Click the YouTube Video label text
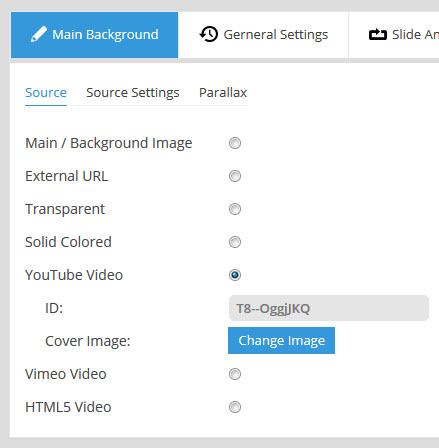Viewport: 439px width, 448px height. point(74,275)
